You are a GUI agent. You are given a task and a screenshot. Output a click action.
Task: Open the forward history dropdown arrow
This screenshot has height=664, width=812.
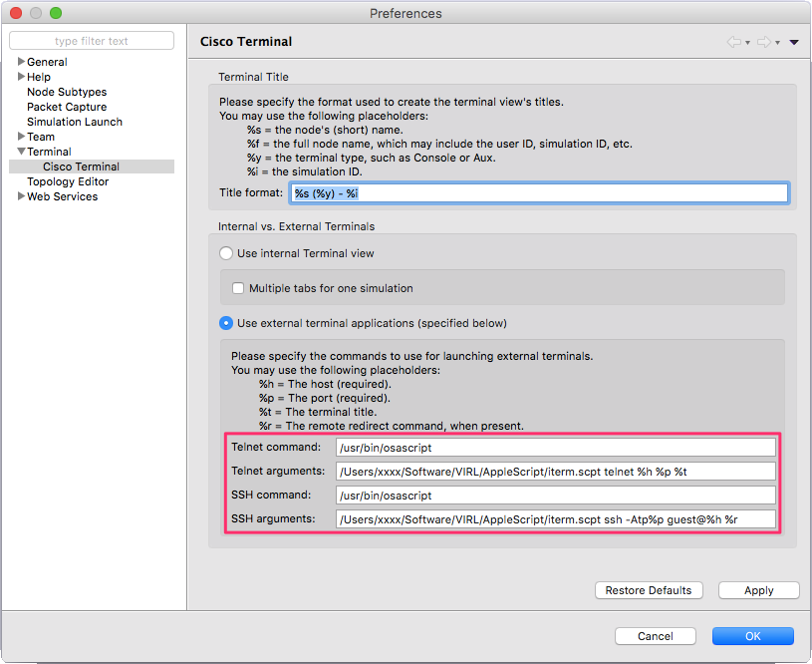click(x=777, y=43)
